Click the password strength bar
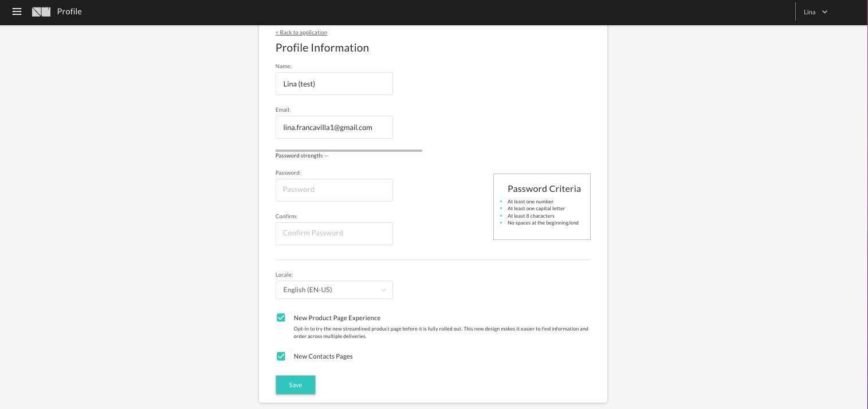Screen dimensions: 868x409 point(348,151)
